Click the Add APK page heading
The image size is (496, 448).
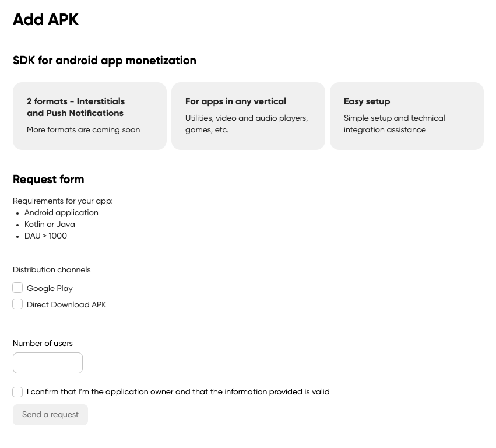coord(45,20)
